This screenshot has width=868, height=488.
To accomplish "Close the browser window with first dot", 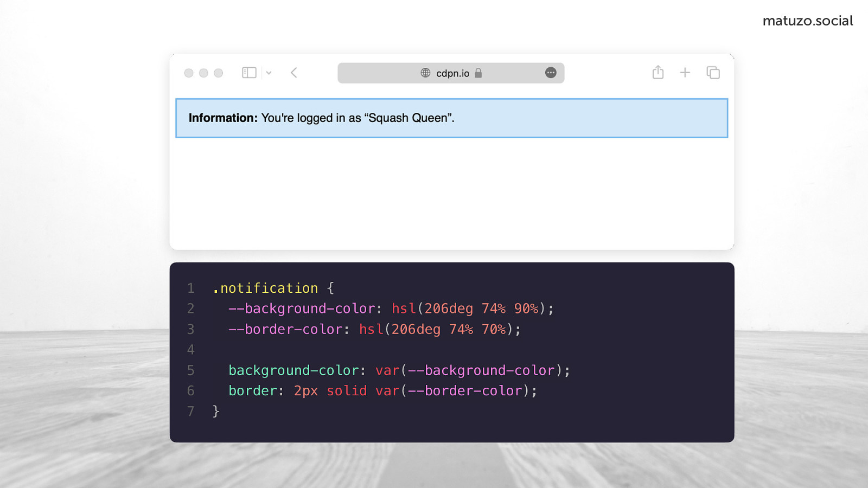I will 189,73.
